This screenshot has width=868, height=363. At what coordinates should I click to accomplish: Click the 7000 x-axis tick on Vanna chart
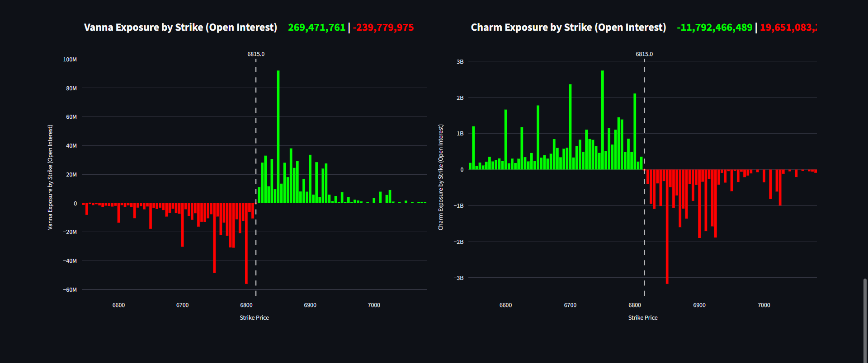click(374, 305)
